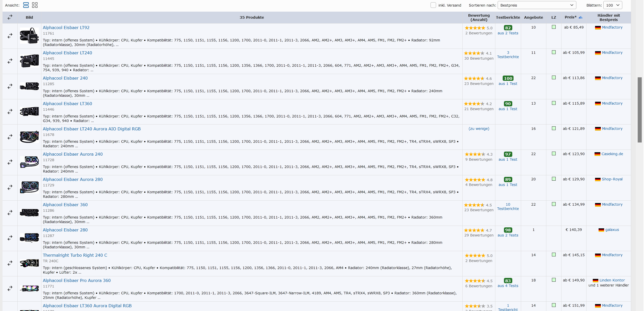Sort by LZ column header
Viewport: 644px width, 311px height.
pos(554,17)
